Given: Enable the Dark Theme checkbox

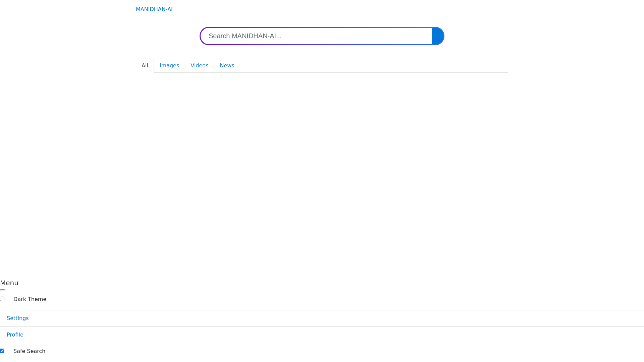Looking at the screenshot, I should pyautogui.click(x=2, y=299).
